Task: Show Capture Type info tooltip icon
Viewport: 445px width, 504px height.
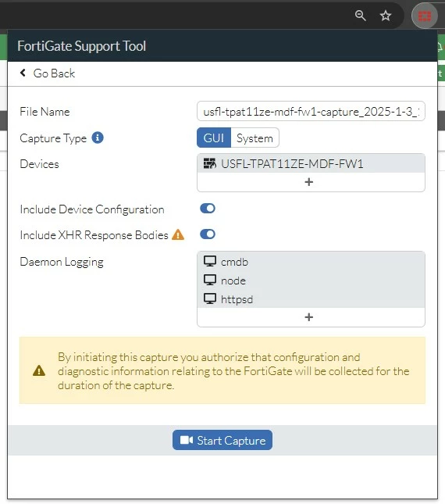Action: (98, 138)
